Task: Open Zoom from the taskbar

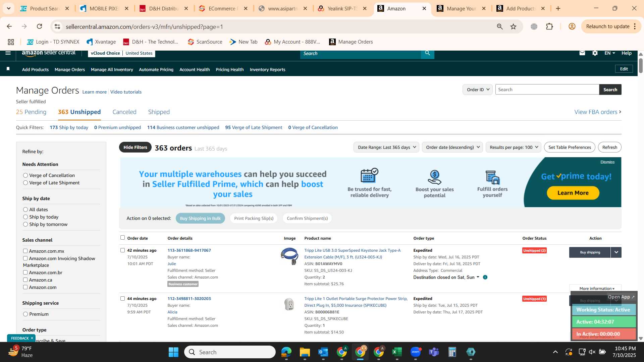Action: (x=415, y=352)
